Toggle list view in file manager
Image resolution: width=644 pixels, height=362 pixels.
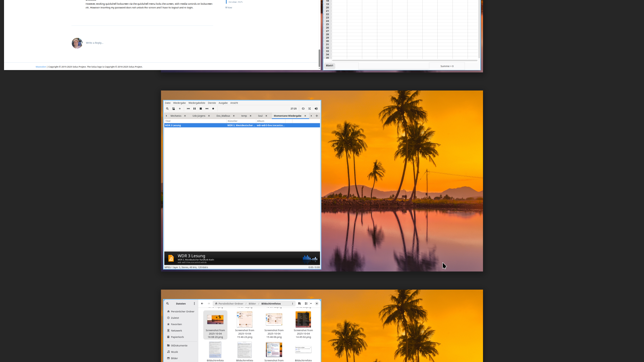coord(306,304)
